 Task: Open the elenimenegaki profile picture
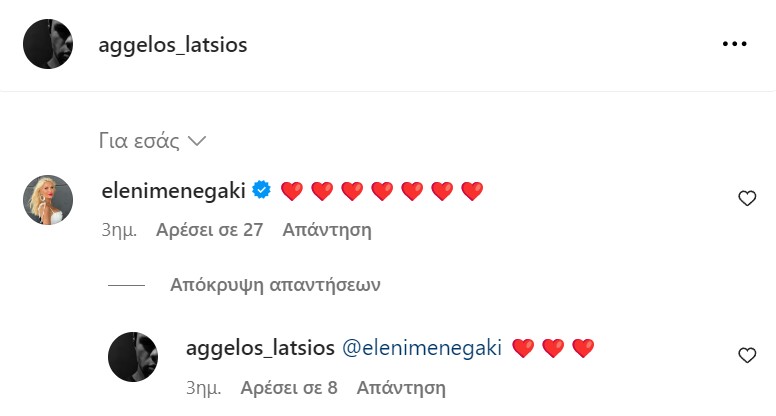click(x=48, y=200)
